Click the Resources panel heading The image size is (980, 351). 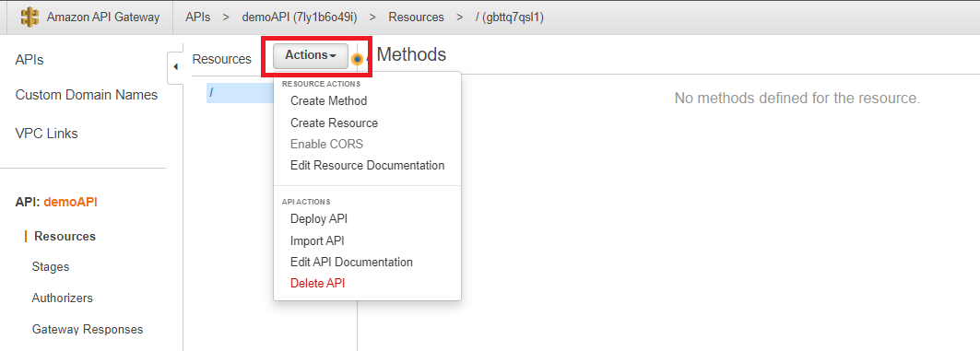point(222,59)
